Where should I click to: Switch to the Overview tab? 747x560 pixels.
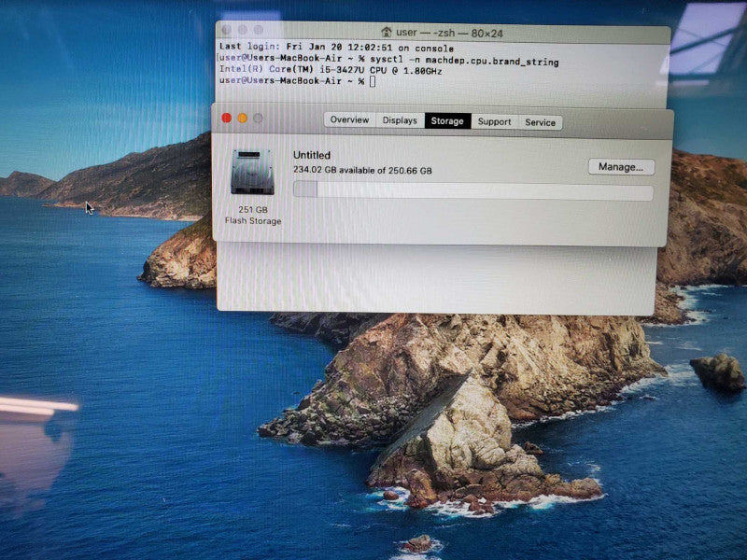coord(349,120)
